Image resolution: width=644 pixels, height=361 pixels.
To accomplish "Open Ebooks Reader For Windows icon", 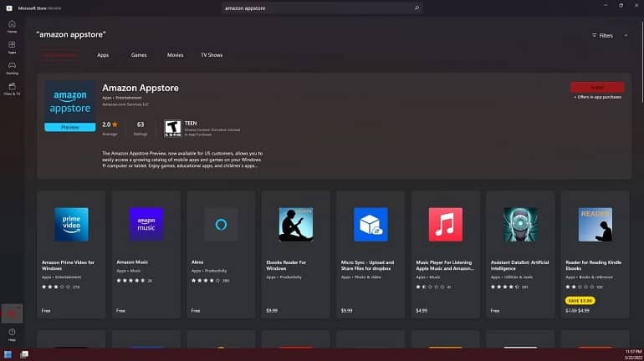I will [x=296, y=225].
